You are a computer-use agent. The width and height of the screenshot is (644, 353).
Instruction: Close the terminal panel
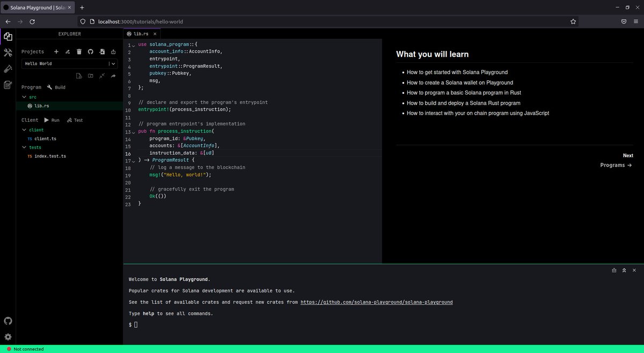point(634,270)
